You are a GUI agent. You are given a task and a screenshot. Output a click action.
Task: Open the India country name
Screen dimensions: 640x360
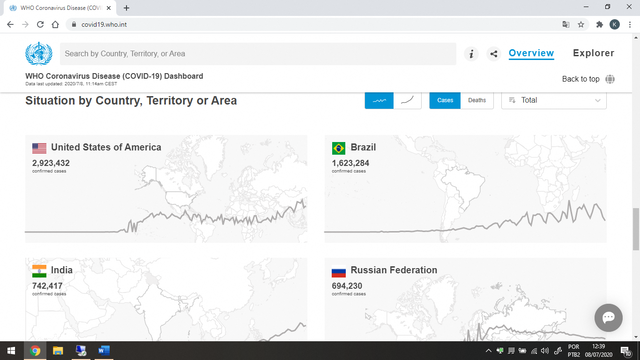pos(62,270)
